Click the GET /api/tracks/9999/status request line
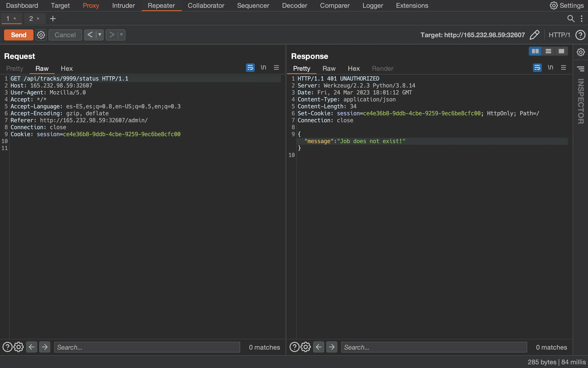 pyautogui.click(x=69, y=79)
